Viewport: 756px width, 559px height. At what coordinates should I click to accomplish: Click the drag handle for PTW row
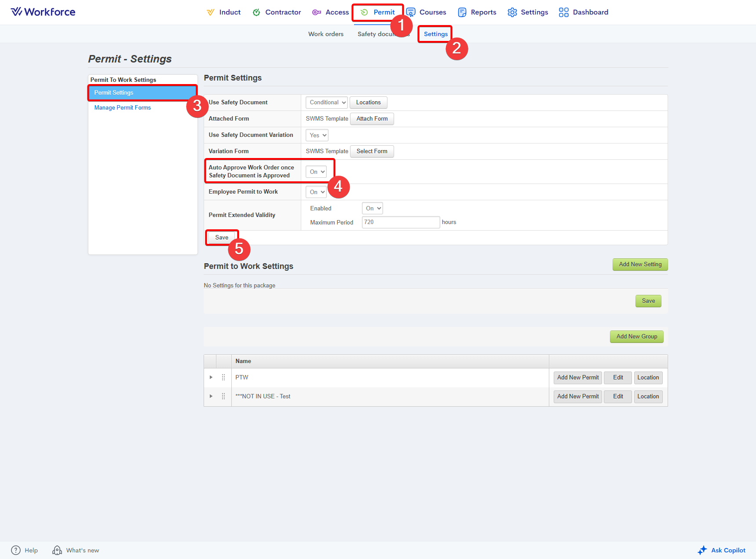(223, 378)
